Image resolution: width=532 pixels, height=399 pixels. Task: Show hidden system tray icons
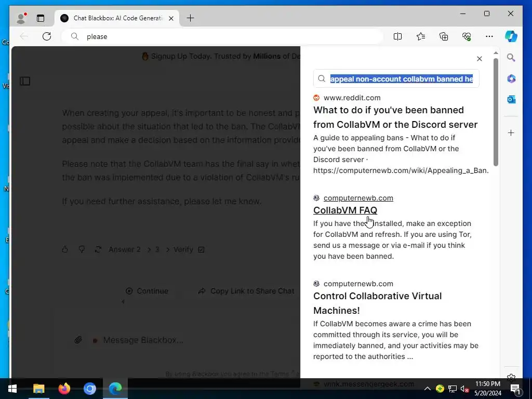tap(428, 389)
